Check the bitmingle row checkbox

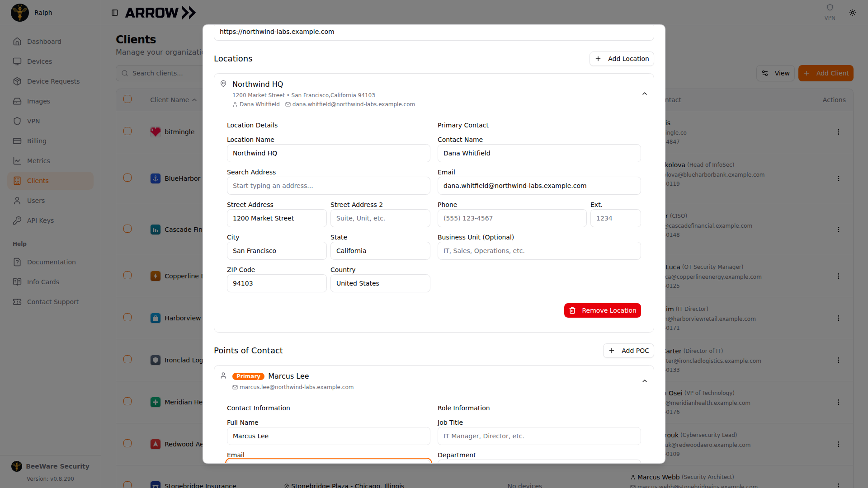[127, 131]
